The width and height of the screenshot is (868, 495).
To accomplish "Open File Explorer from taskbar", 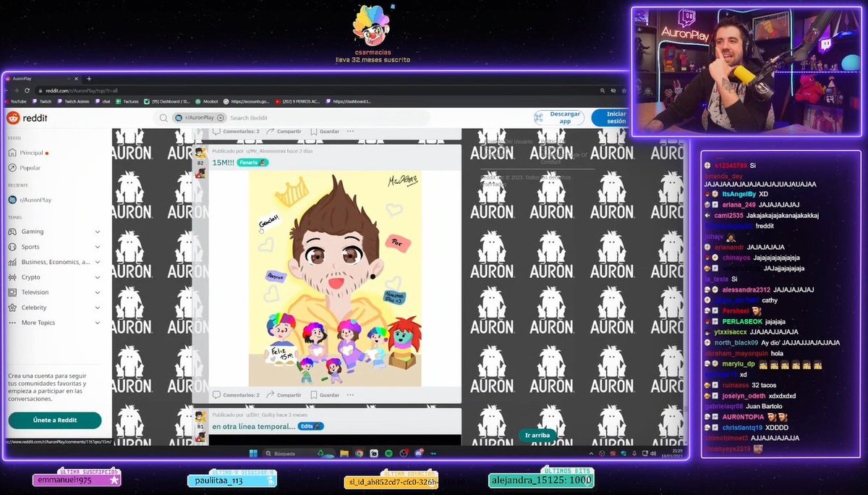I will [x=346, y=454].
